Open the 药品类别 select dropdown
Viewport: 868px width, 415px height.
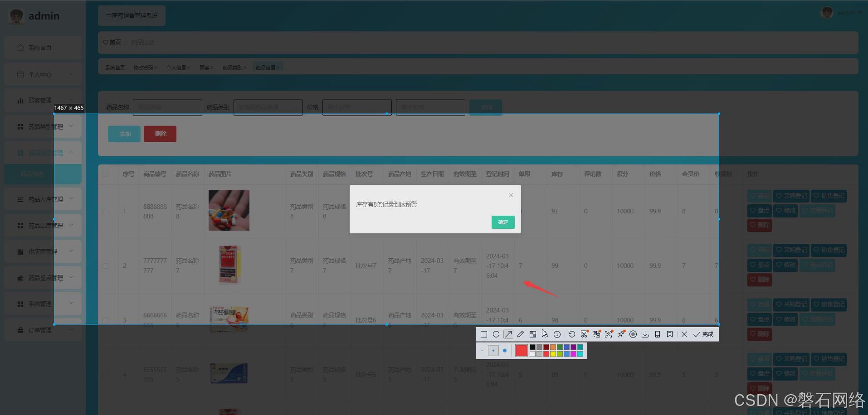(268, 107)
